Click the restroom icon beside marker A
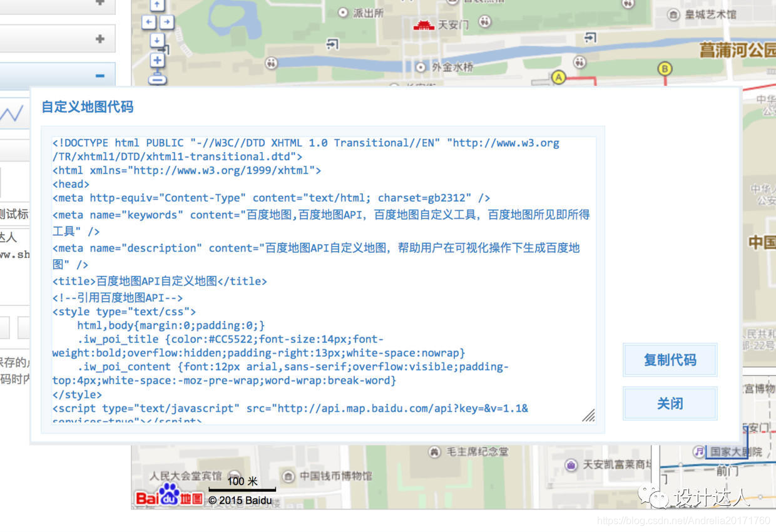Screen dimensions: 776x532 tap(580, 61)
